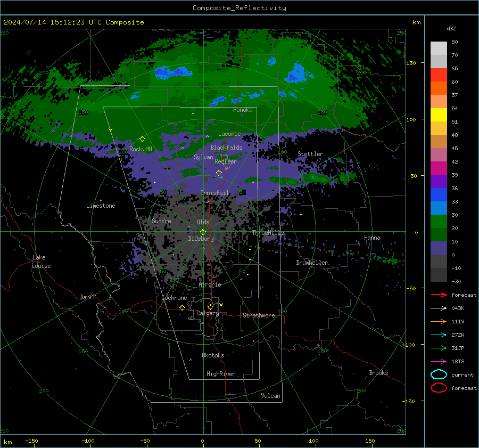Click the yellow diamond marker near RockyMH

pos(142,139)
